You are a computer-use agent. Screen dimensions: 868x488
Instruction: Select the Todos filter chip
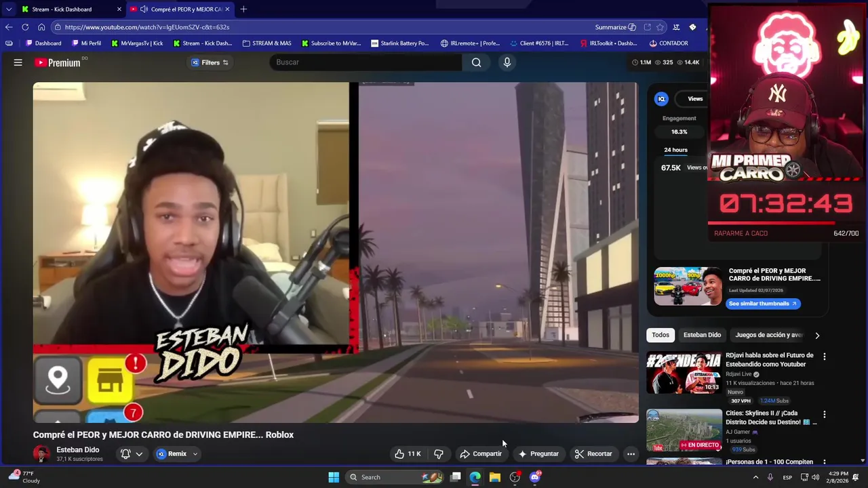point(660,335)
